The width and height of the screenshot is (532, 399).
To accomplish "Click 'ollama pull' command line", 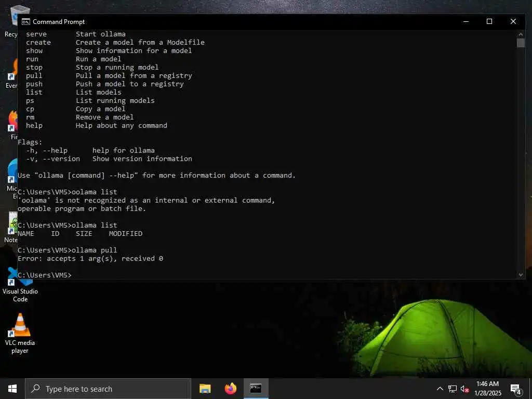I will click(x=95, y=250).
